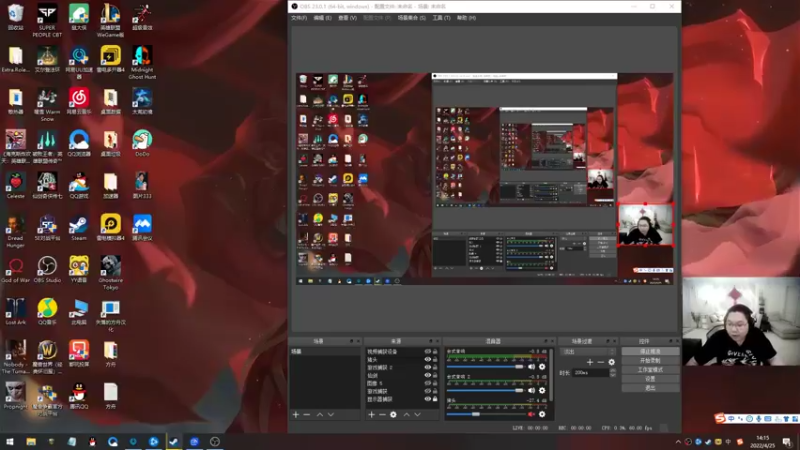Toggle the lock on 视频捕获设备 source
The height and width of the screenshot is (450, 800).
click(x=435, y=352)
